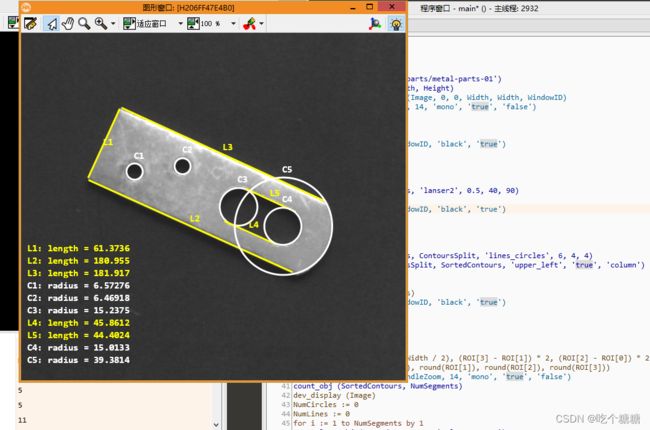Click the graphics window title H206FF47E4B0
650x430 pixels.
coord(189,7)
